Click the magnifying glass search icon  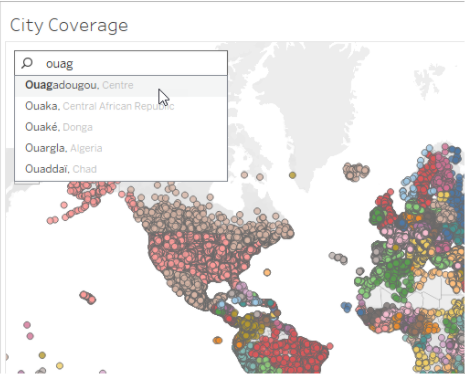(x=27, y=63)
